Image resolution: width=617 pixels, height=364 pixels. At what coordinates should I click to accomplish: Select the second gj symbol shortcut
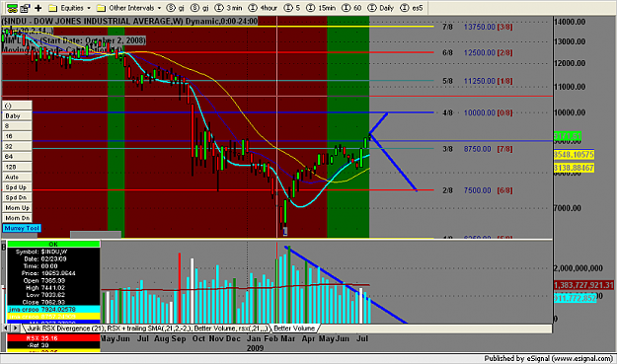click(x=199, y=8)
